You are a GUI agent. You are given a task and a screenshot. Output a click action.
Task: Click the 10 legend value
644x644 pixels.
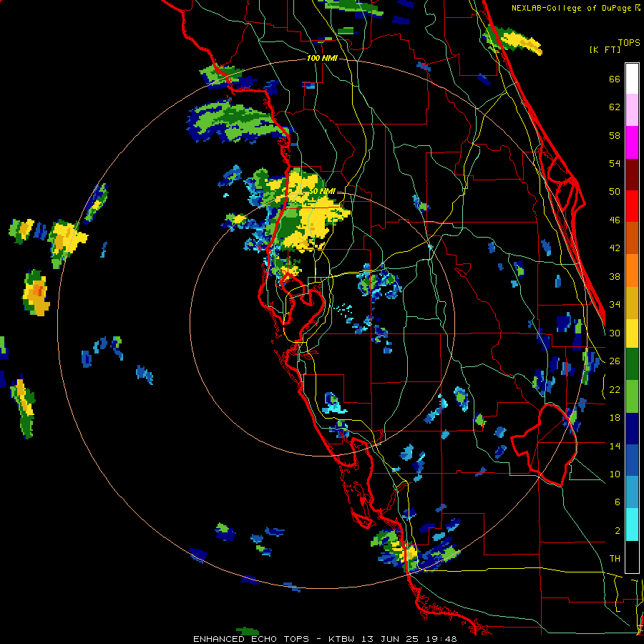615,474
